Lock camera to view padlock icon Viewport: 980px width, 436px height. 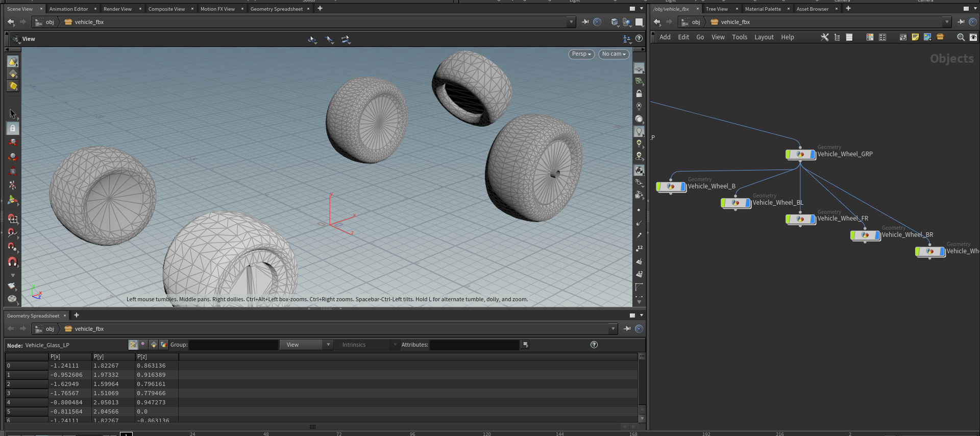(x=639, y=93)
